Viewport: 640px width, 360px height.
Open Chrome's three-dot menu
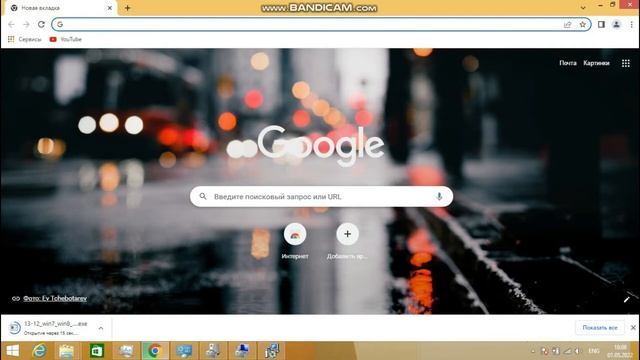631,24
